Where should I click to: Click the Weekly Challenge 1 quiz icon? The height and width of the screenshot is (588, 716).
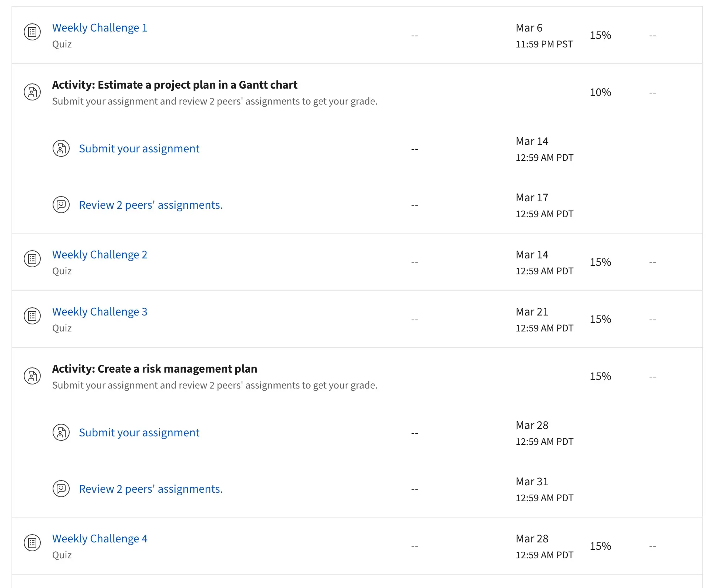click(32, 32)
